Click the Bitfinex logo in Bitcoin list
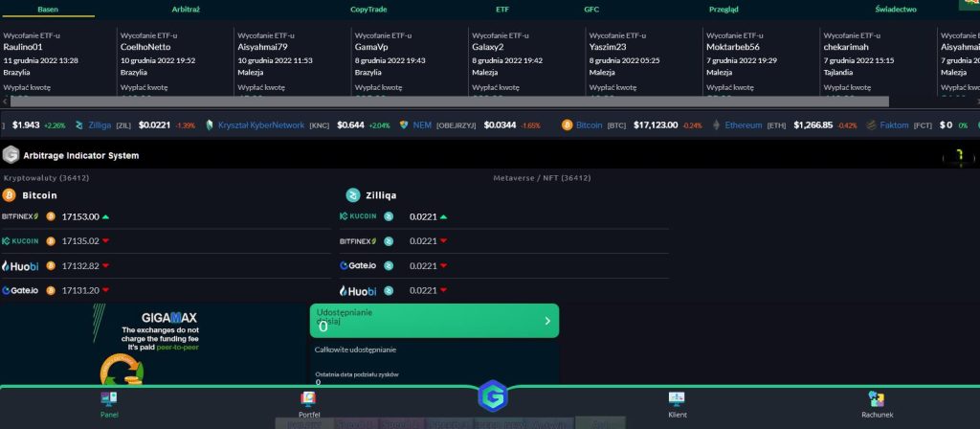This screenshot has width=980, height=429. coord(20,216)
